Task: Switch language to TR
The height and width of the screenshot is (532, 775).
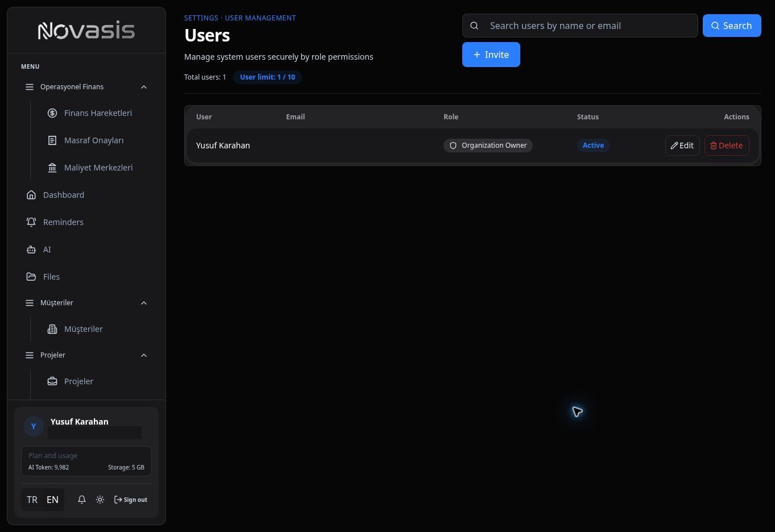Action: 32,500
